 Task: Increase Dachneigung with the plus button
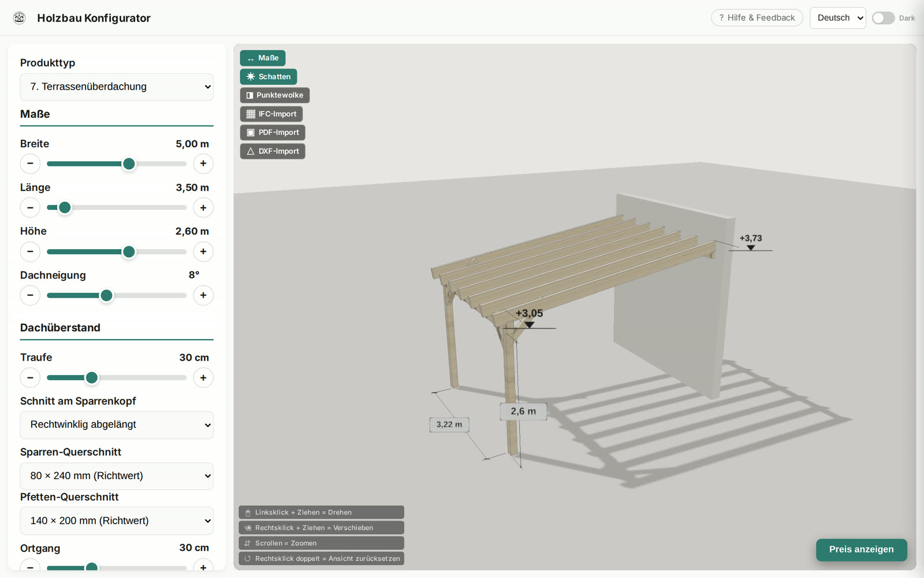pyautogui.click(x=203, y=295)
